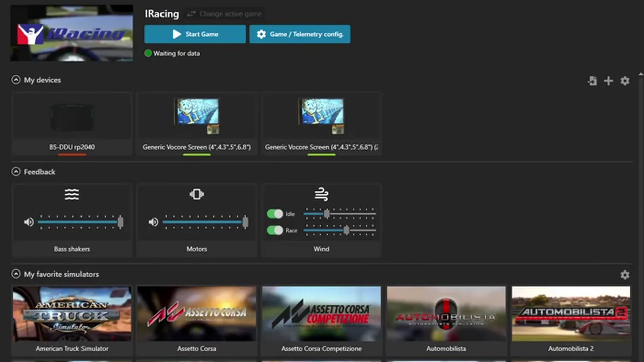Toggle the Wind Idle switch
The width and height of the screenshot is (644, 362).
coord(275,214)
